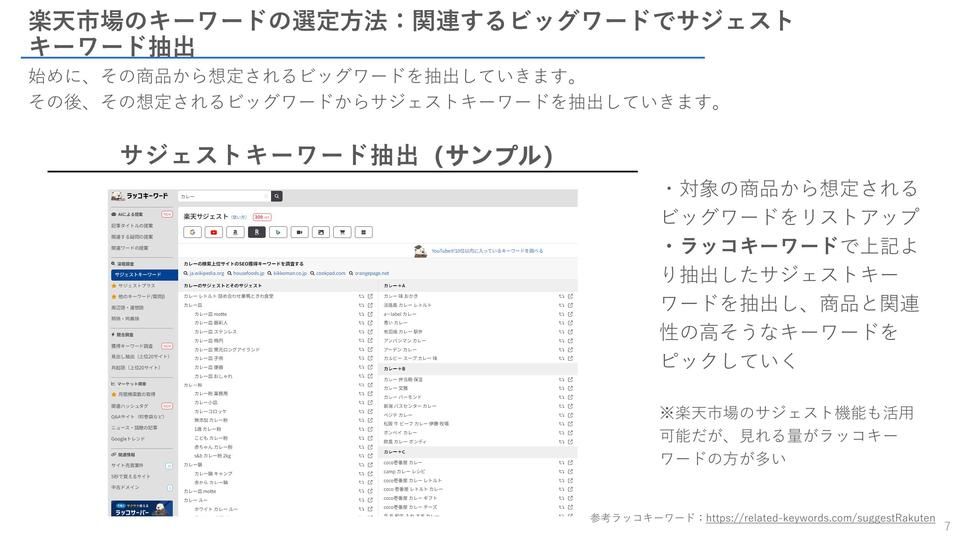Open 中古ドメイン in the sidebar

coord(125,488)
